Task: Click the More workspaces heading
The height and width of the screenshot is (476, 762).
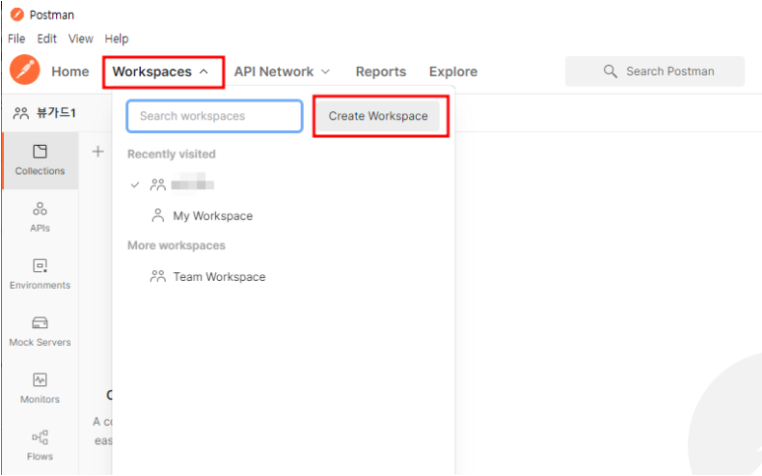Action: (x=176, y=246)
